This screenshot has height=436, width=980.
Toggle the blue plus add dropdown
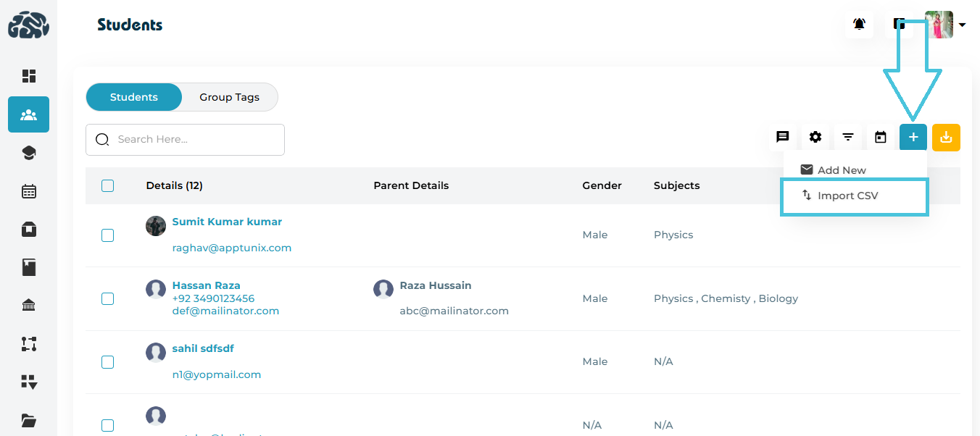pos(913,137)
